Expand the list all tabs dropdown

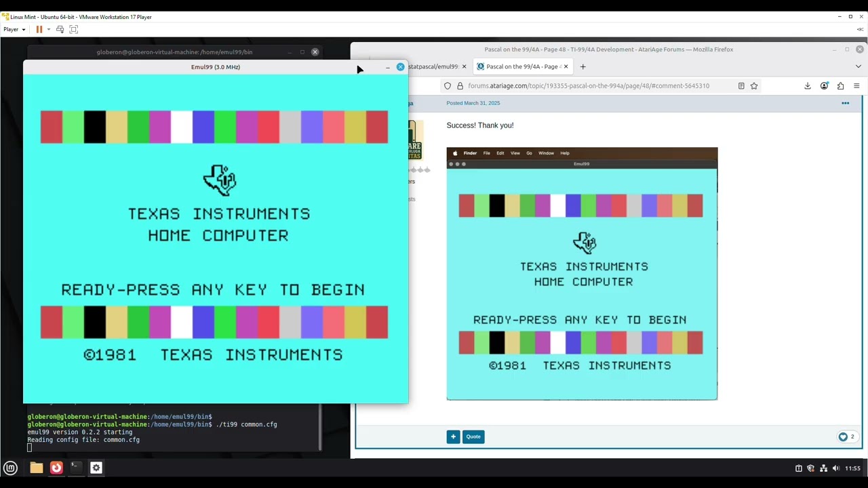[x=858, y=66]
